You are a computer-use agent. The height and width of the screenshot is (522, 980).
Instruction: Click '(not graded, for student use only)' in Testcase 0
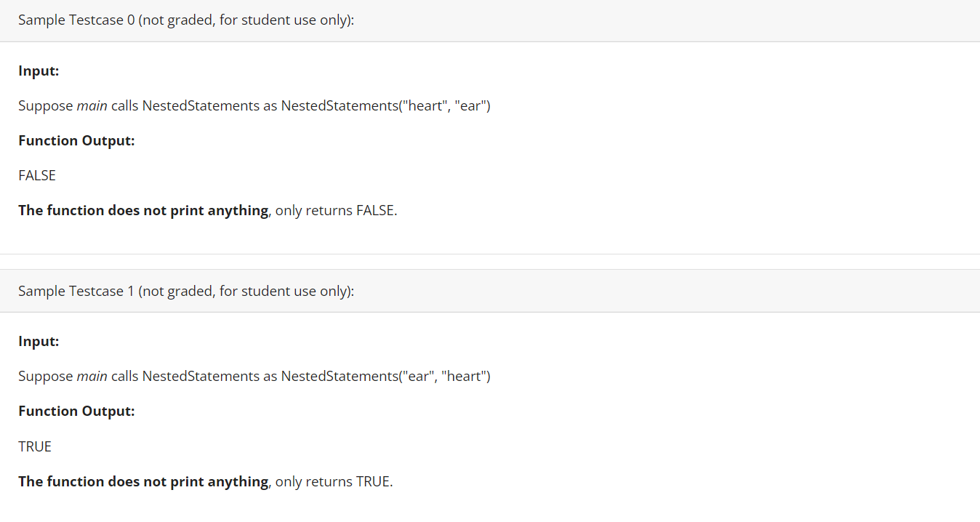[x=246, y=20]
